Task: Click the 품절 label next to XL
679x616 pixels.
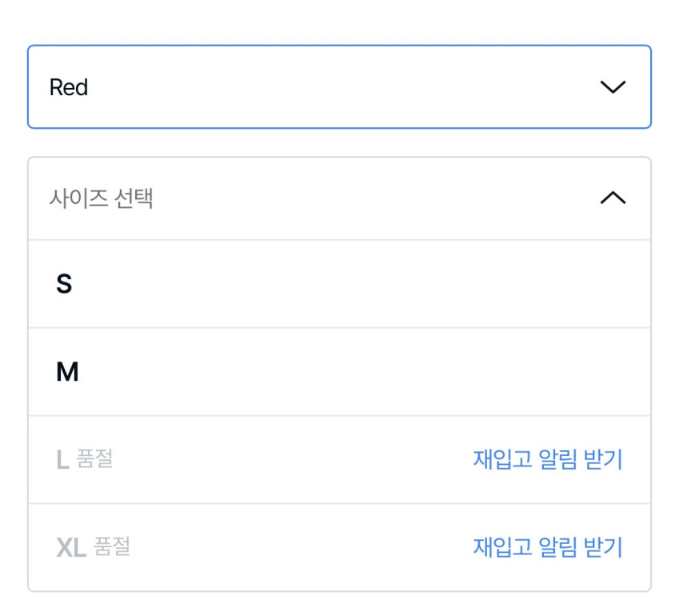Action: pyautogui.click(x=112, y=548)
